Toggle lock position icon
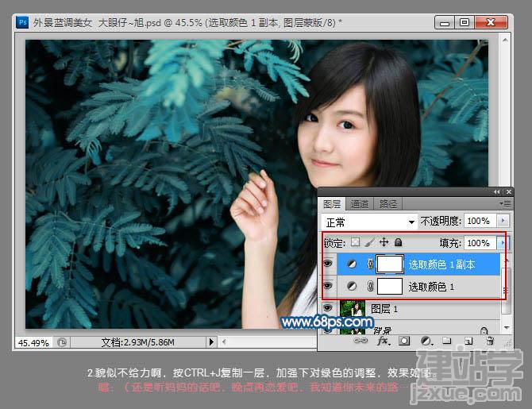 pos(384,242)
